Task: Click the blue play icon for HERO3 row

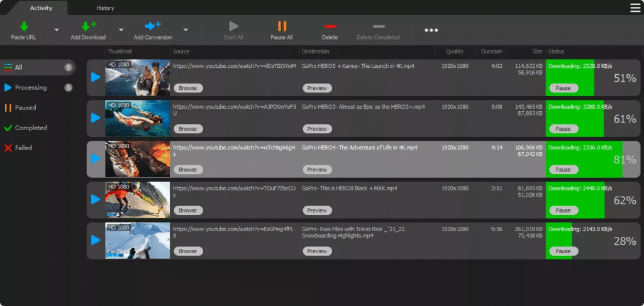Action: point(96,117)
